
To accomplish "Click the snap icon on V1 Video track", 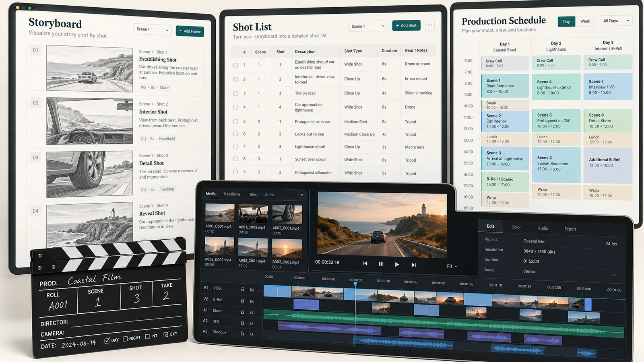I will (x=252, y=290).
